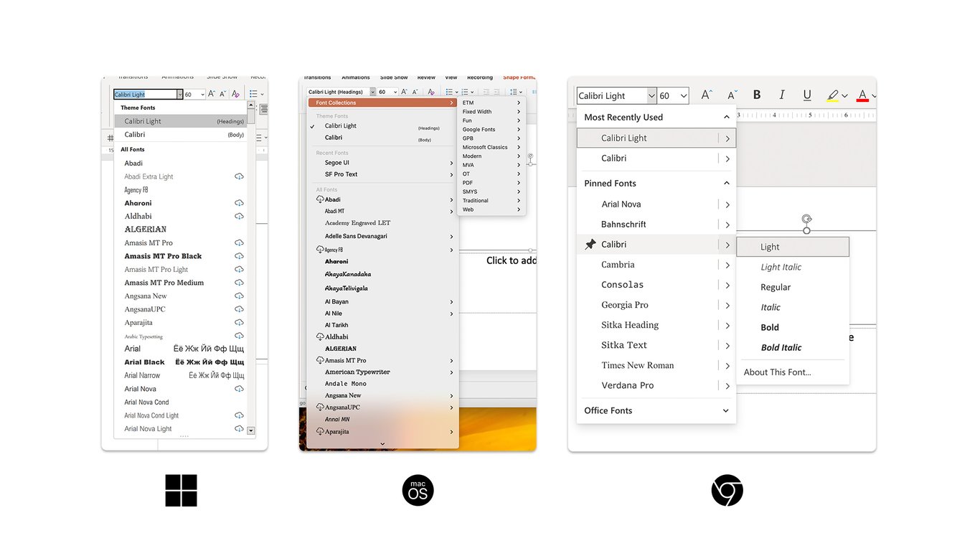Click the decrease indent icon in macOS toolbar
This screenshot has width=980, height=551.
point(486,92)
